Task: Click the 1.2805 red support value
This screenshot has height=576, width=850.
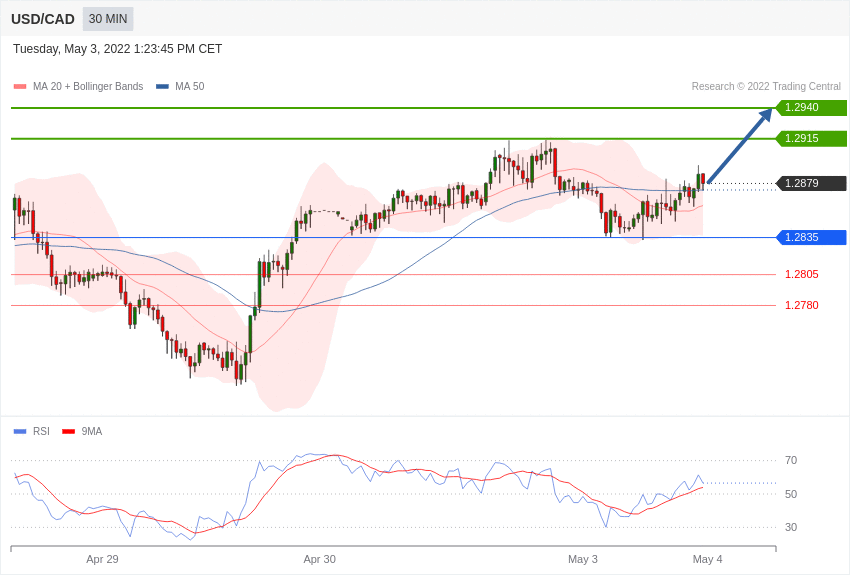Action: coord(802,274)
